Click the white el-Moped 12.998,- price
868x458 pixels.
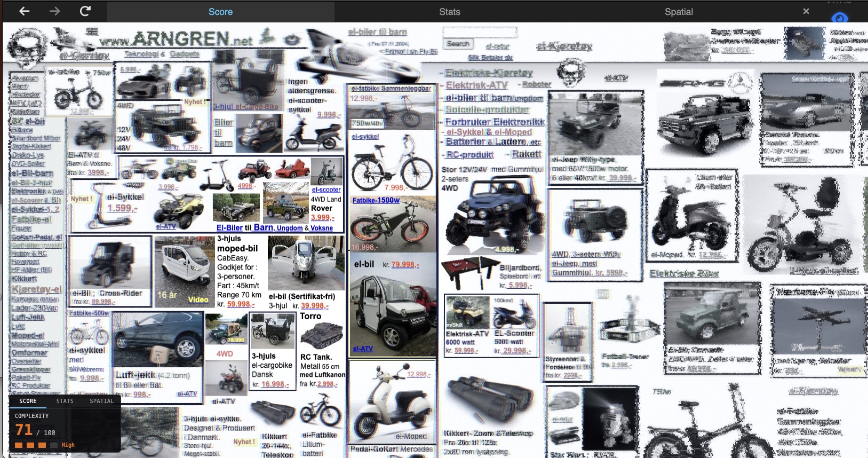click(x=419, y=375)
